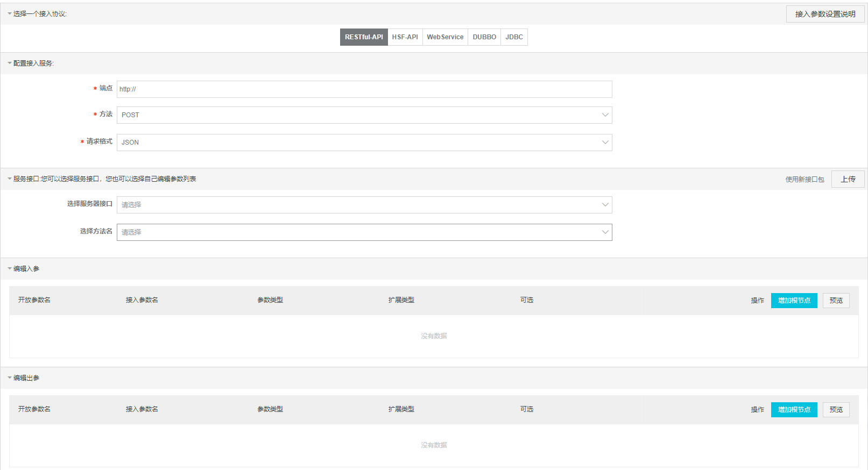This screenshot has width=868, height=470.
Task: Open the 请求格式 JSON dropdown
Action: coord(364,143)
